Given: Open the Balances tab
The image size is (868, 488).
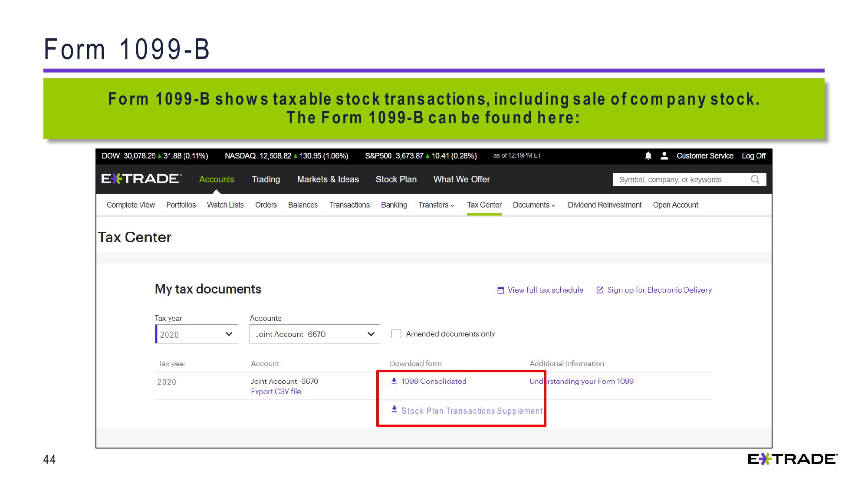Looking at the screenshot, I should click(303, 205).
